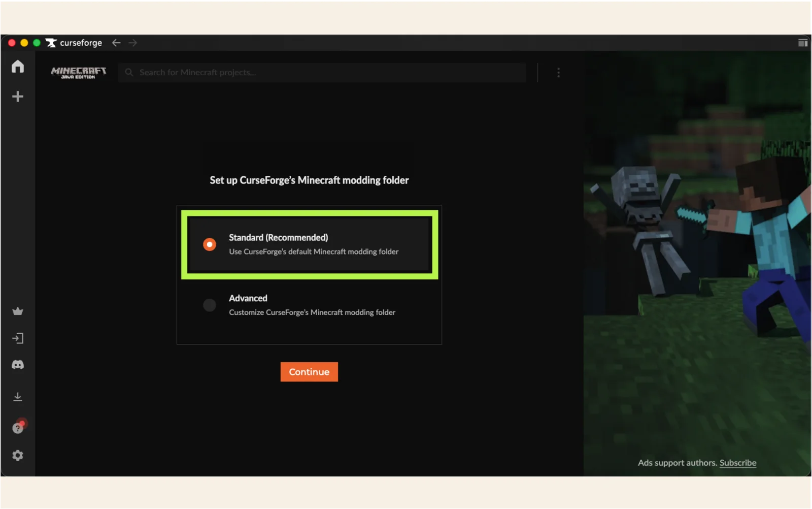Open the CurseForge home icon
Viewport: 812px width, 509px height.
(18, 67)
